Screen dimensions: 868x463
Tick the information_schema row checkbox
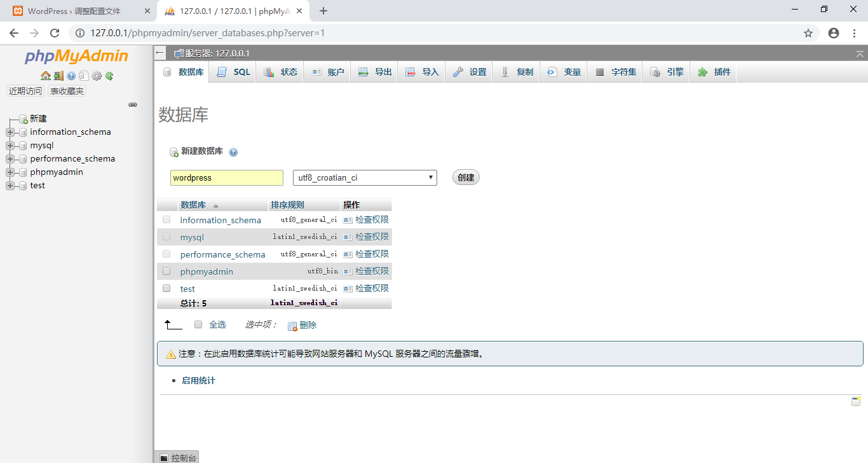[x=166, y=219]
